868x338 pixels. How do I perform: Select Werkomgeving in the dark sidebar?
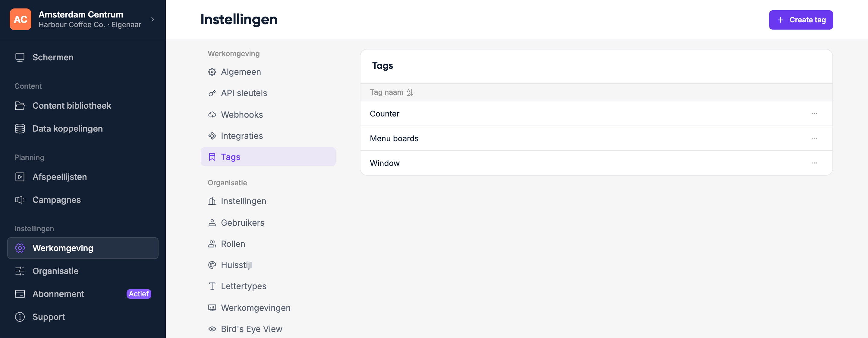pos(83,248)
